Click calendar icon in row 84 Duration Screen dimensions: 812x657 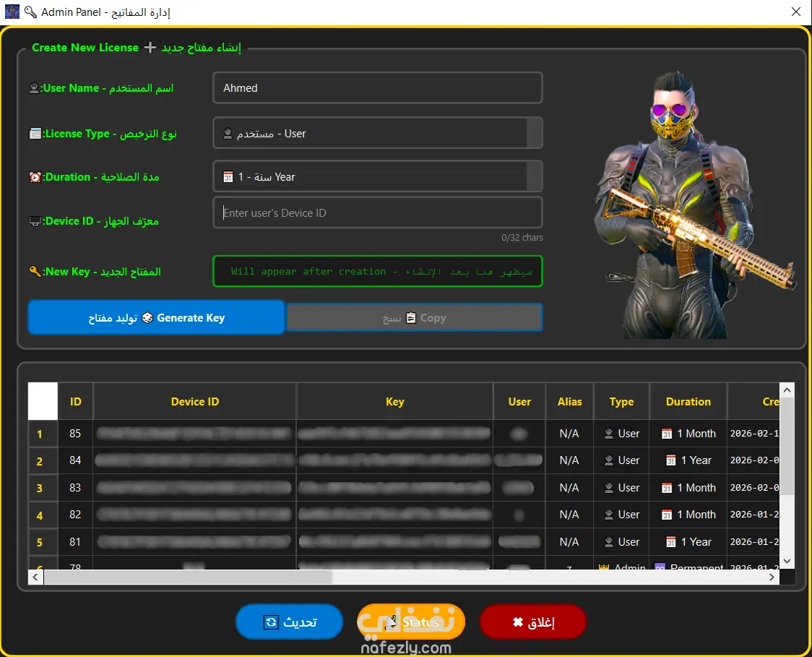[670, 461]
